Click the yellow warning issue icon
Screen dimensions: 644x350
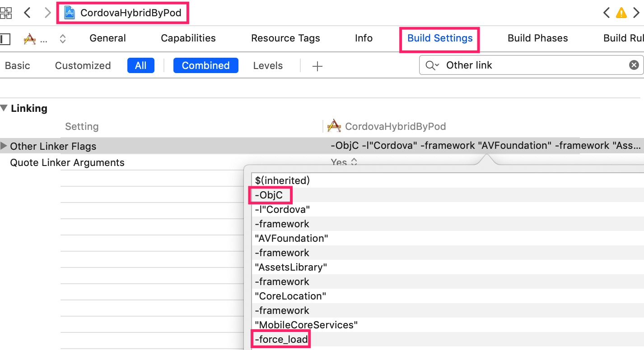tap(621, 13)
